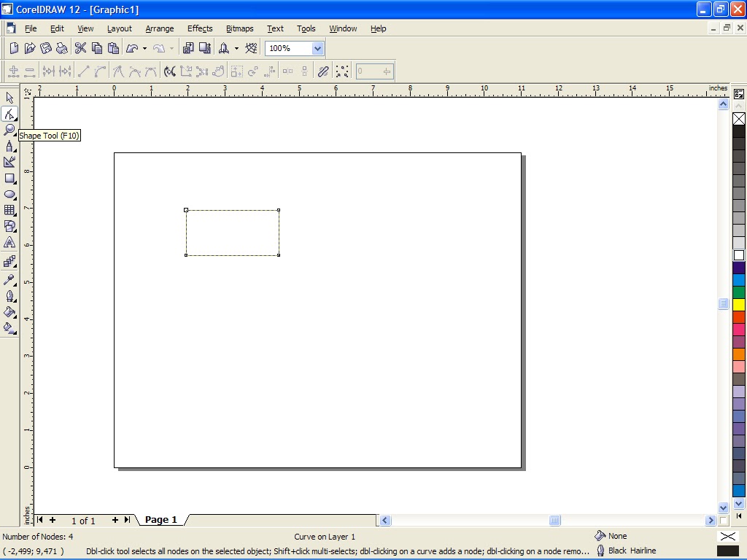Select the Ellipse tool

pos(9,194)
